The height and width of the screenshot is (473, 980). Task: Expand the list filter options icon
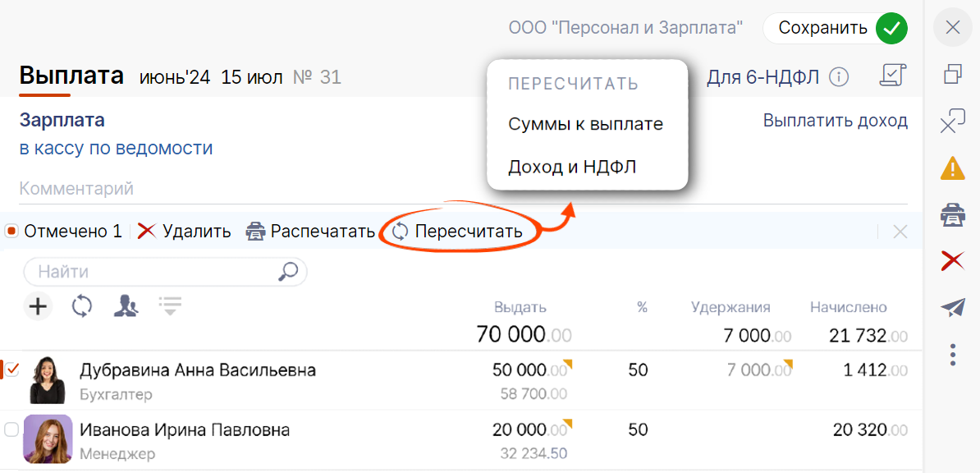pos(170,306)
